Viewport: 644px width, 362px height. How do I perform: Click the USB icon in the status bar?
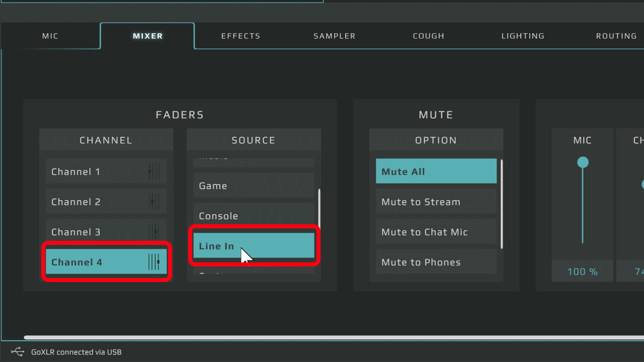click(17, 352)
